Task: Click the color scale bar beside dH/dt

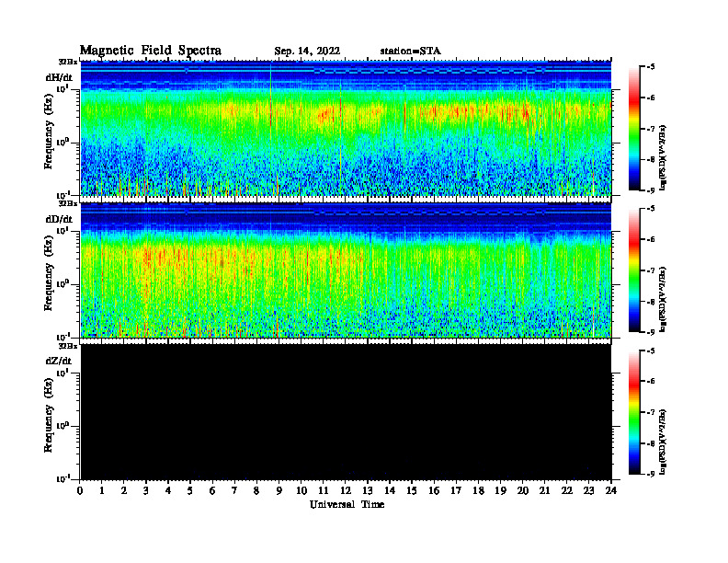Action: coord(634,129)
